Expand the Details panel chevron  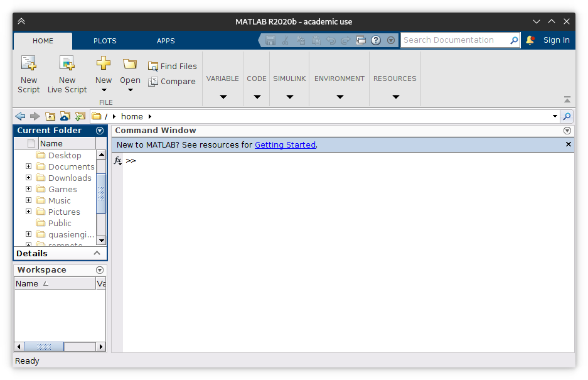pyautogui.click(x=97, y=253)
